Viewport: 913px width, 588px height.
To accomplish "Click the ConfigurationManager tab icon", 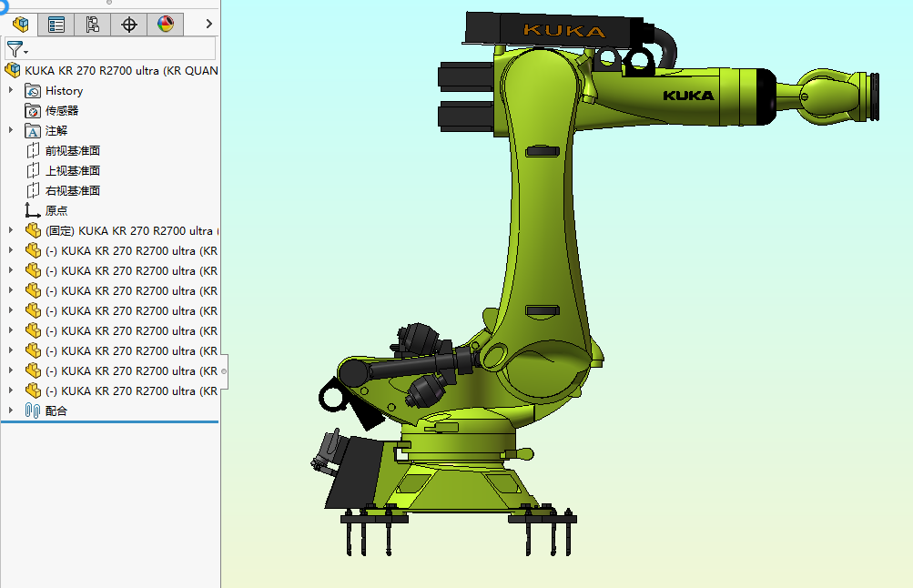I will click(x=92, y=24).
